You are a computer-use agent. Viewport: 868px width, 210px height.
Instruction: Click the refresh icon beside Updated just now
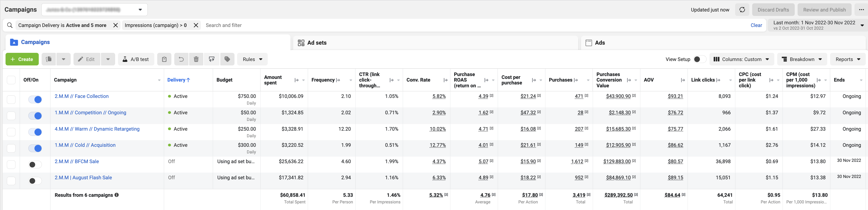click(742, 10)
